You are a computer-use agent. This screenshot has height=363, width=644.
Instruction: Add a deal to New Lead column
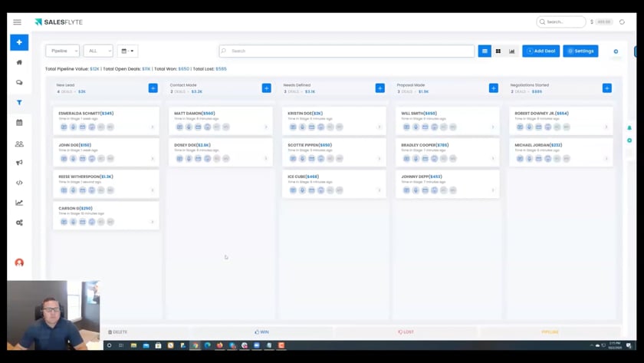[x=153, y=88]
